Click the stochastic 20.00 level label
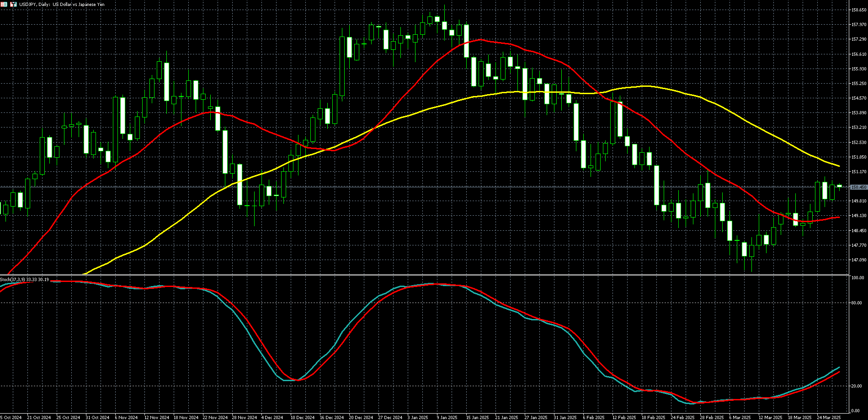This screenshot has width=868, height=420. pyautogui.click(x=856, y=386)
